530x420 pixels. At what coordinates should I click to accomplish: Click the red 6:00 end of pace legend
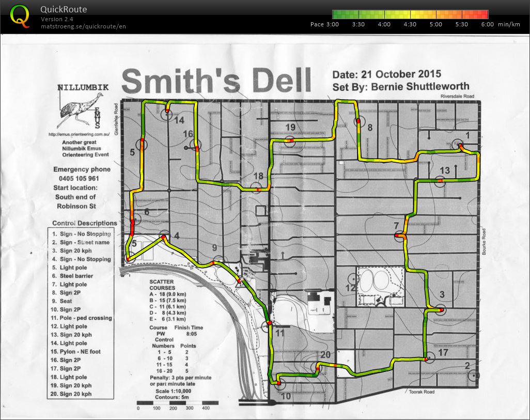[485, 14]
